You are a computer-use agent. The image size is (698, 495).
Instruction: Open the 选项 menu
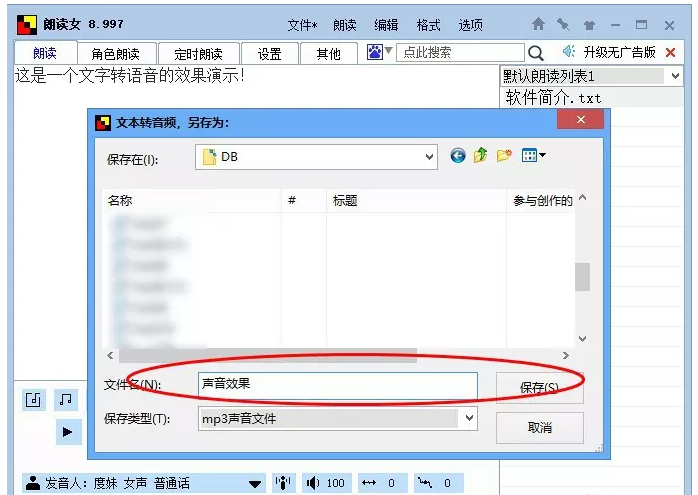coord(471,25)
